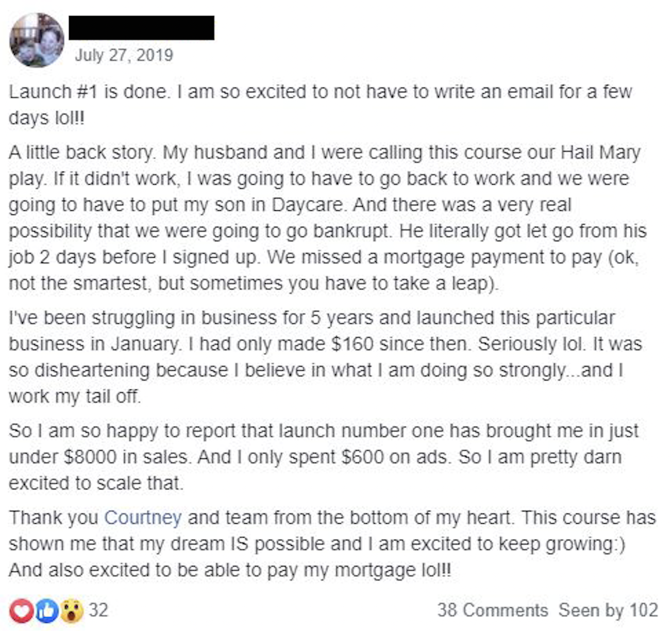Viewport: 672px width, 631px height.
Task: View the 32 reactions count
Action: click(98, 610)
